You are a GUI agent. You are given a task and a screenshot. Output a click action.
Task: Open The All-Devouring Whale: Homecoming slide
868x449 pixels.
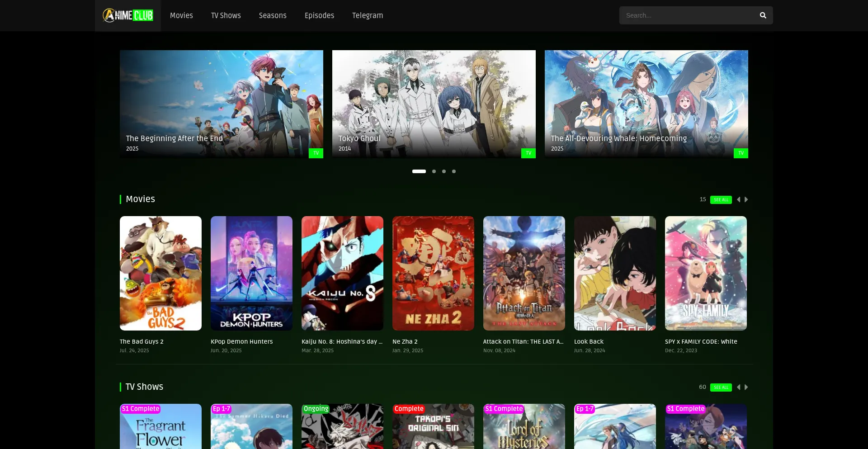pos(646,104)
